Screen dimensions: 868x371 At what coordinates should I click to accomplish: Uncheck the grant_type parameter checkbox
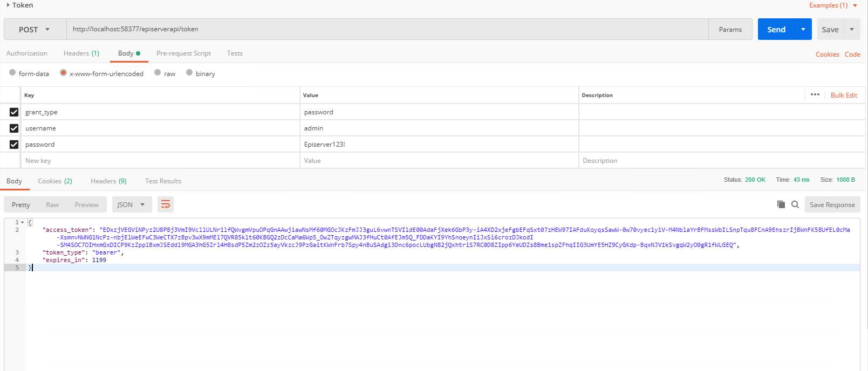14,112
